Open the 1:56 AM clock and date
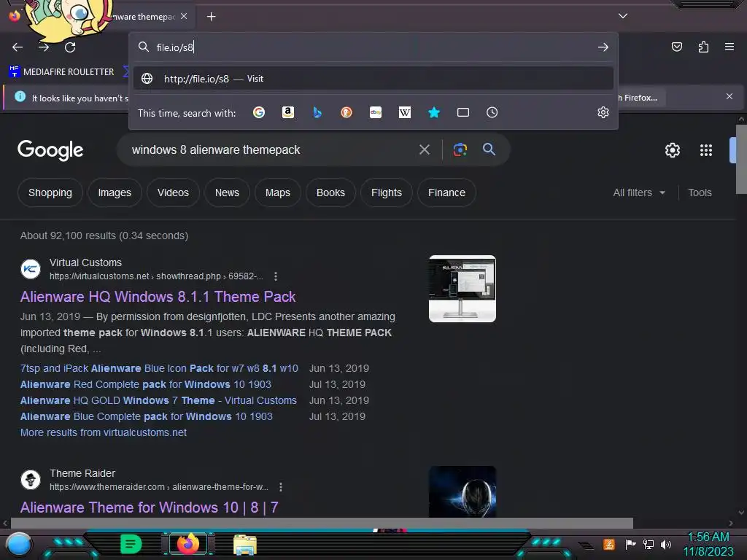Viewport: 747px width, 560px height. tap(708, 544)
